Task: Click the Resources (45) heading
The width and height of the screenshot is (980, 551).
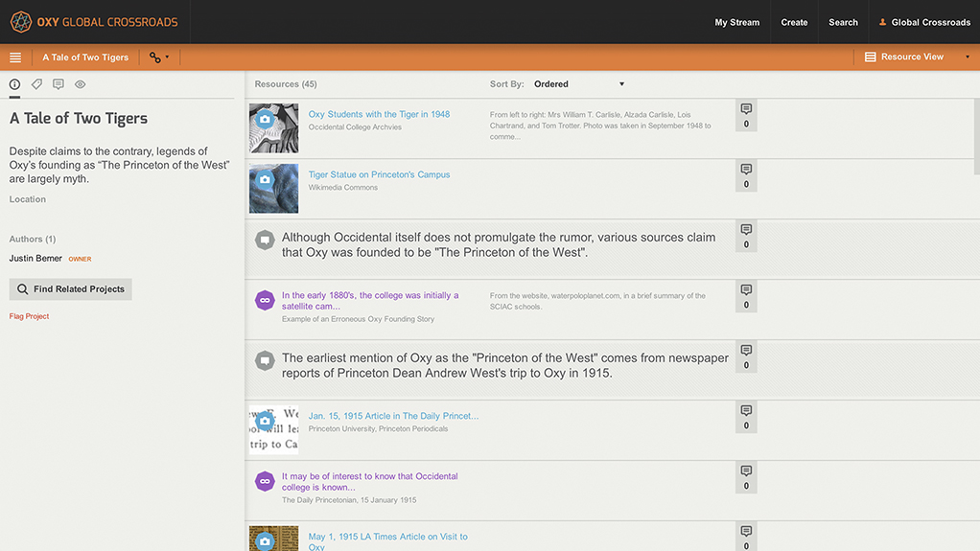Action: point(286,83)
